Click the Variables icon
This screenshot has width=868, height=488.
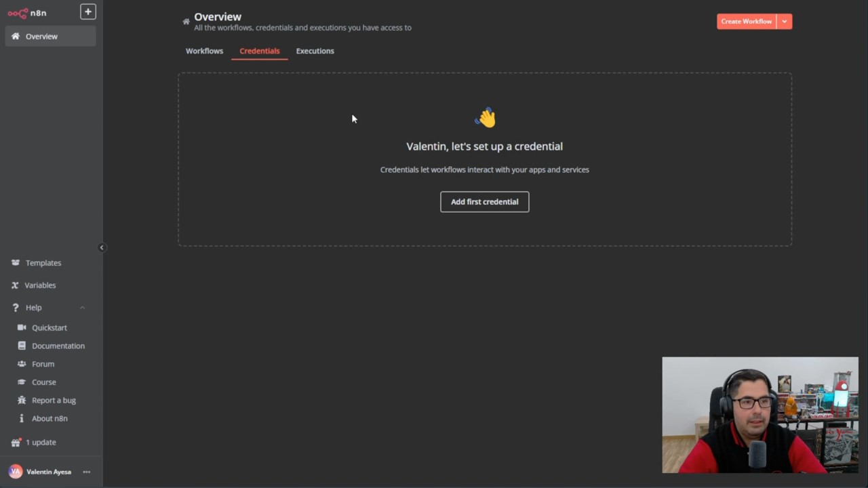click(15, 285)
